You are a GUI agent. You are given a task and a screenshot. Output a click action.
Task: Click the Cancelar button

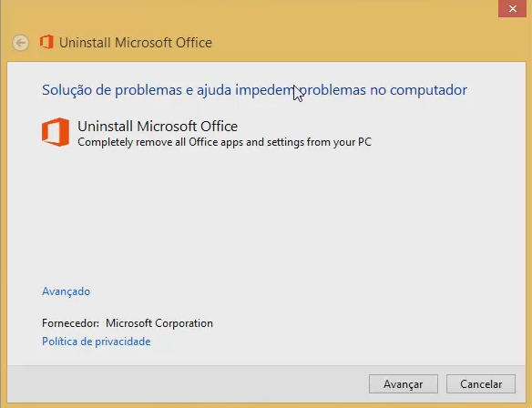pyautogui.click(x=481, y=384)
